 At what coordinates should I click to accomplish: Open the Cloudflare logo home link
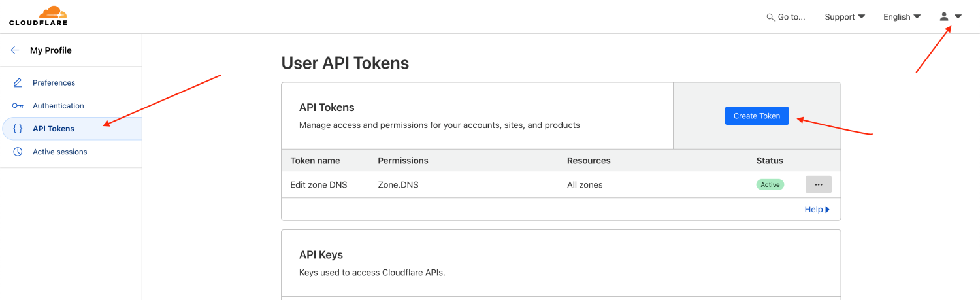[38, 16]
